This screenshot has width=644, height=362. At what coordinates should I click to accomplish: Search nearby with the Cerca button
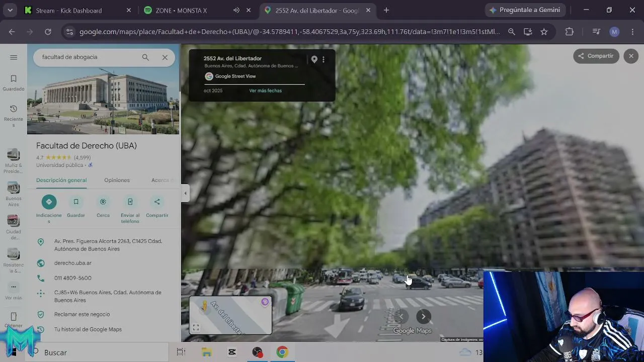point(103,207)
